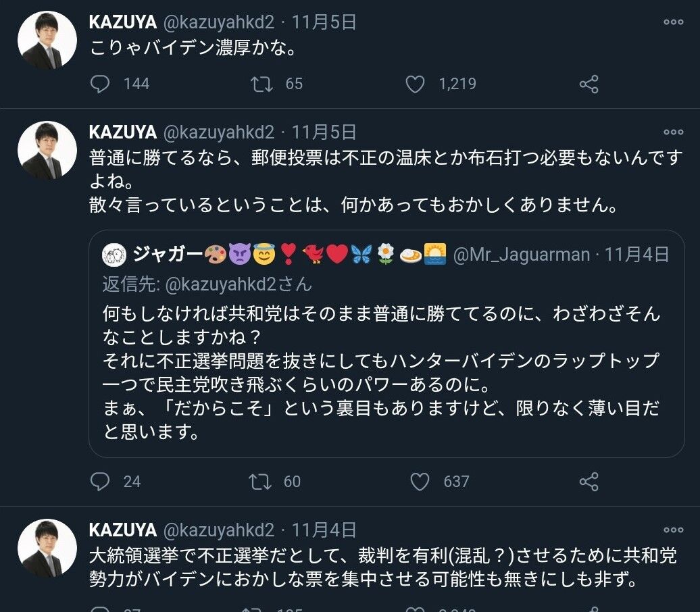Open KAZUYA avatar on first tweet
The image size is (700, 612).
coord(47,41)
